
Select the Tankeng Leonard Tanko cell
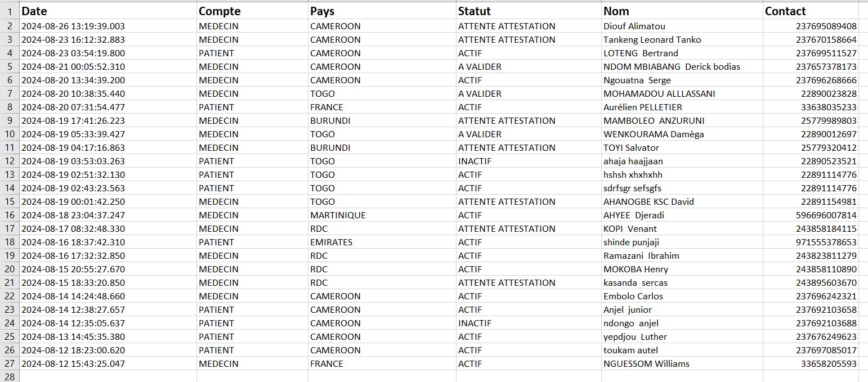point(652,39)
